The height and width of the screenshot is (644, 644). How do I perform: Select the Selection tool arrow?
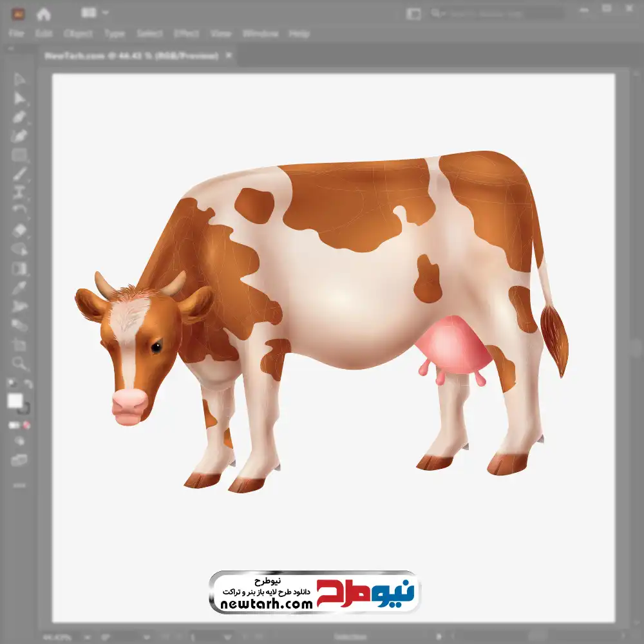[x=19, y=79]
